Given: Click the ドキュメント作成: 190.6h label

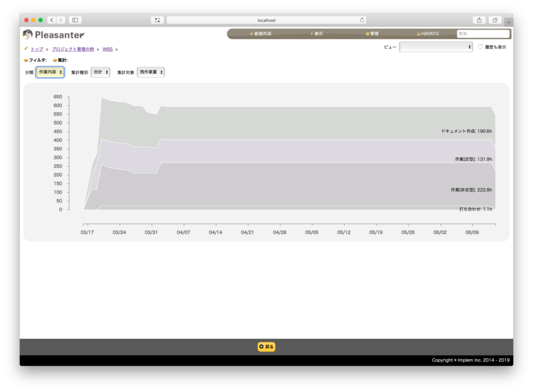Looking at the screenshot, I should [466, 131].
